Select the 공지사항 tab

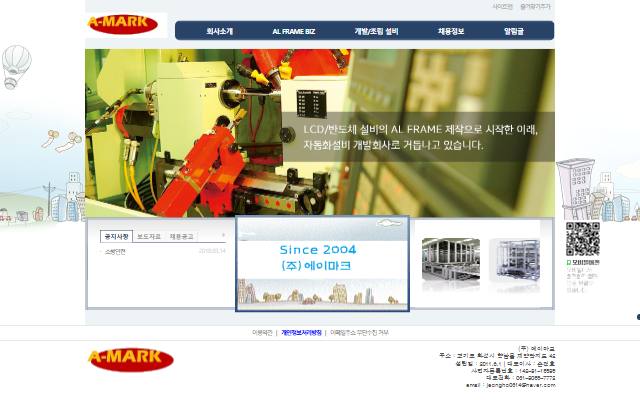(x=116, y=236)
